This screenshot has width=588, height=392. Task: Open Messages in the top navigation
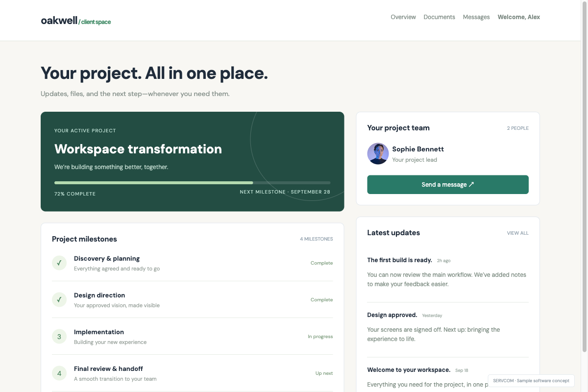476,17
